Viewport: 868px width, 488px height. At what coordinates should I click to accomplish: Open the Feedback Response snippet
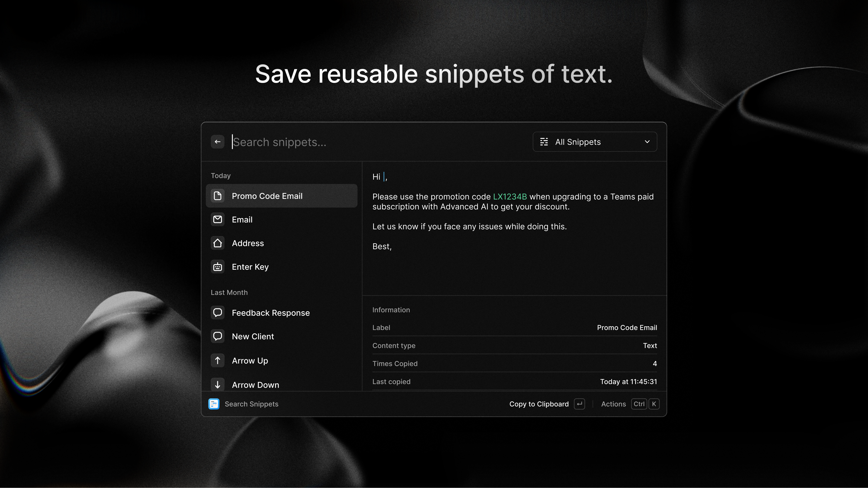point(271,312)
